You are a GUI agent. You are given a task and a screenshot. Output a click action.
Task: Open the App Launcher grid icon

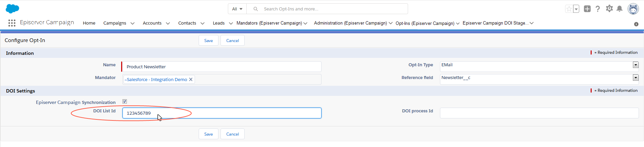click(x=12, y=23)
